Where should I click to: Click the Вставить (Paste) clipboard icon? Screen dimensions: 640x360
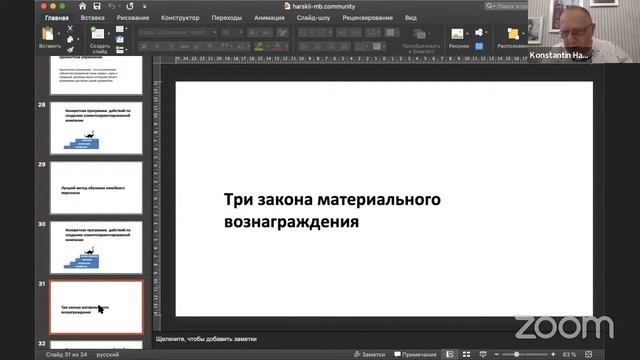48,34
